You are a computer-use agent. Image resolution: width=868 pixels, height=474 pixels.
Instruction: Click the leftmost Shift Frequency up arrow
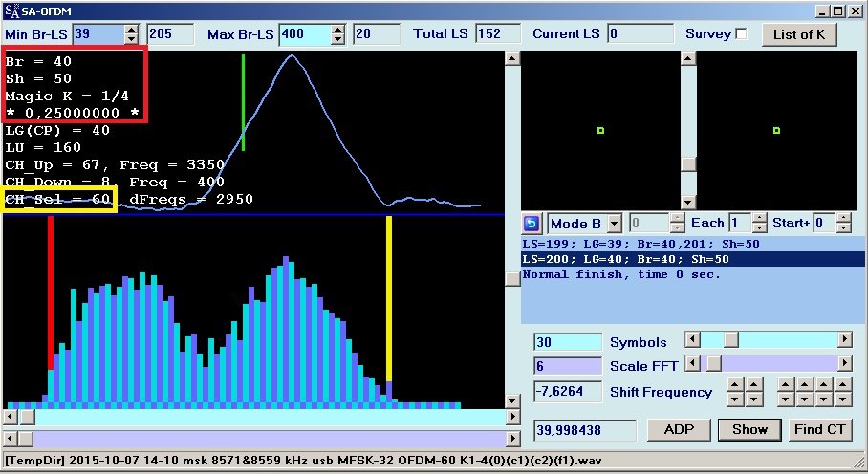(x=735, y=384)
